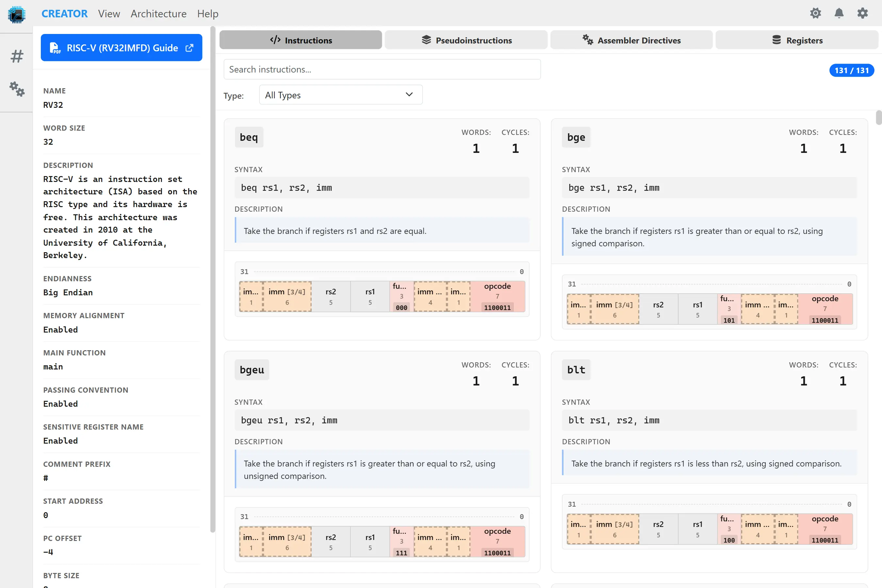This screenshot has width=882, height=588.
Task: Click the beq instruction name badge
Action: point(249,137)
